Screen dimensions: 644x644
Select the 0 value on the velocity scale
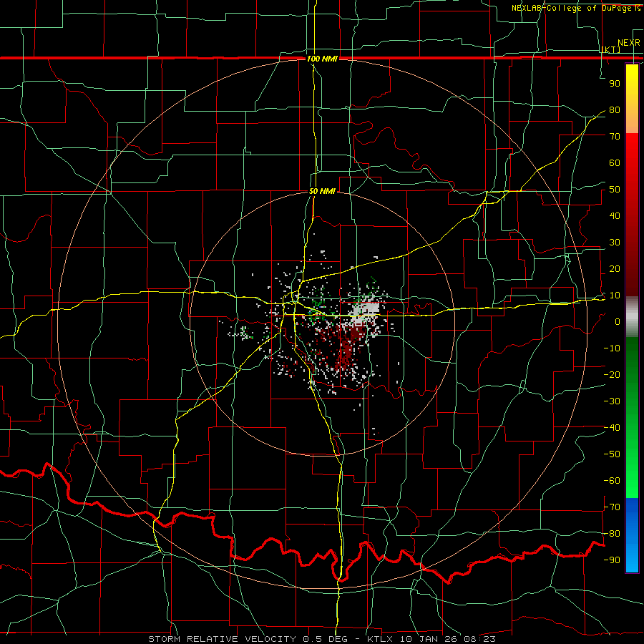618,322
